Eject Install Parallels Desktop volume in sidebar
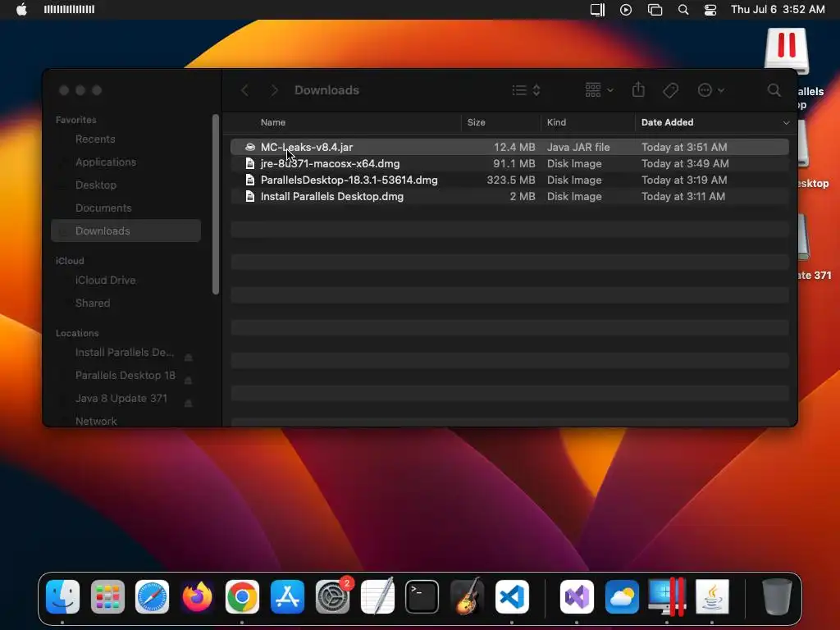840x630 pixels. 189,357
